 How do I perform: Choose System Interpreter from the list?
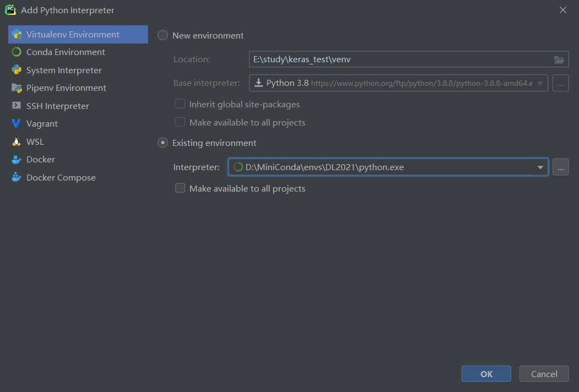(78, 70)
